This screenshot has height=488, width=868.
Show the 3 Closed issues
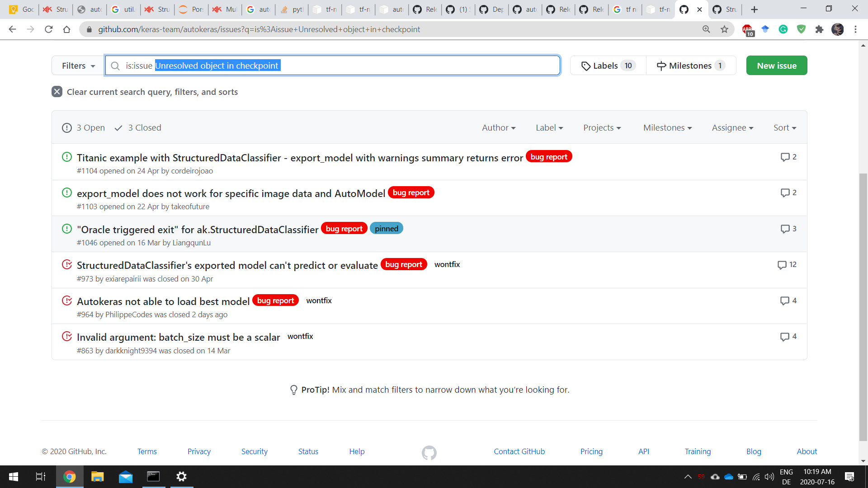pyautogui.click(x=138, y=128)
